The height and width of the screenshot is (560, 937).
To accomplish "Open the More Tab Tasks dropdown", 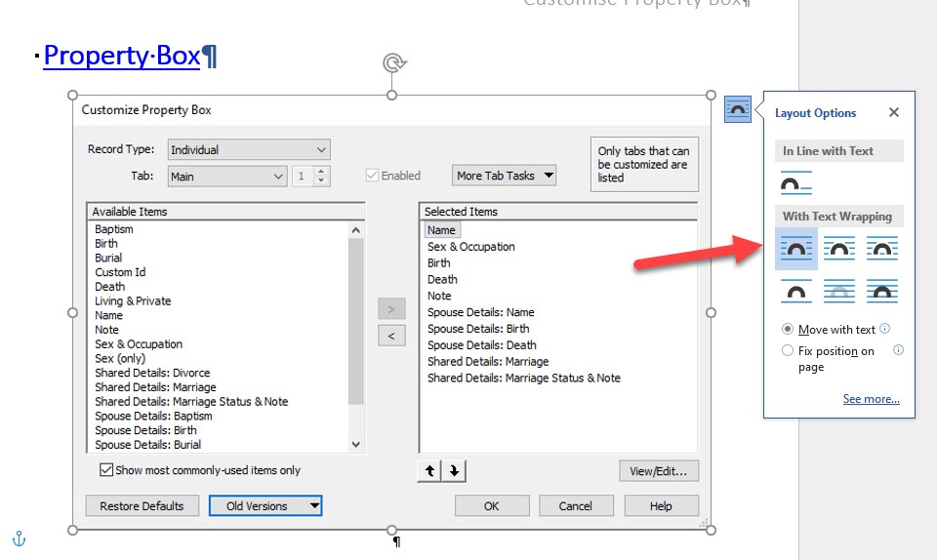I will pyautogui.click(x=504, y=176).
